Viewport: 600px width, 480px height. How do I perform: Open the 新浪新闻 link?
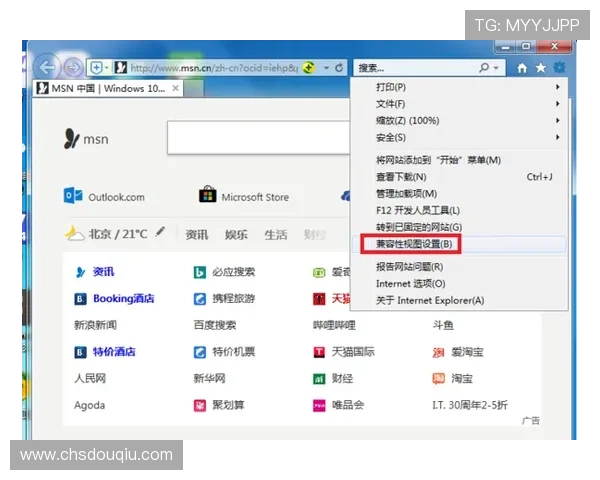coord(95,325)
